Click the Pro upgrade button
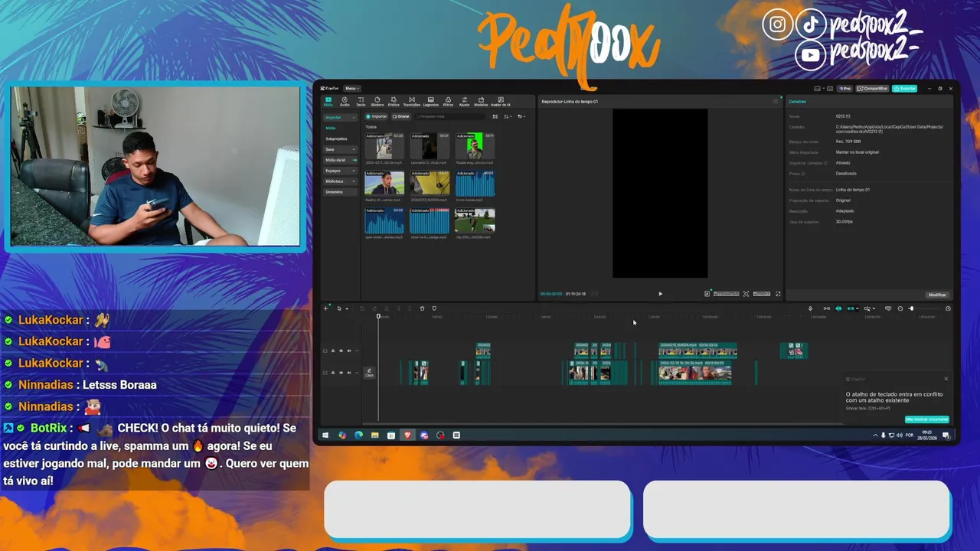Image resolution: width=980 pixels, height=551 pixels. pos(844,88)
